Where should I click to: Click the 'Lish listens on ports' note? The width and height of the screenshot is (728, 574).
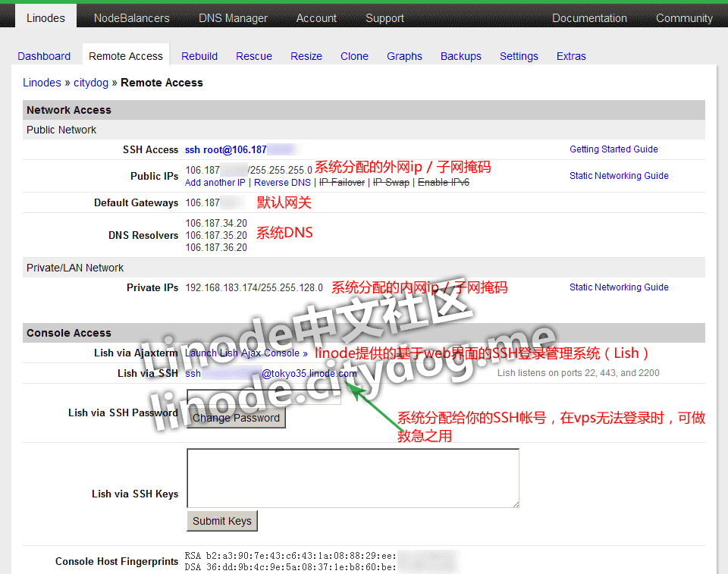click(x=578, y=373)
